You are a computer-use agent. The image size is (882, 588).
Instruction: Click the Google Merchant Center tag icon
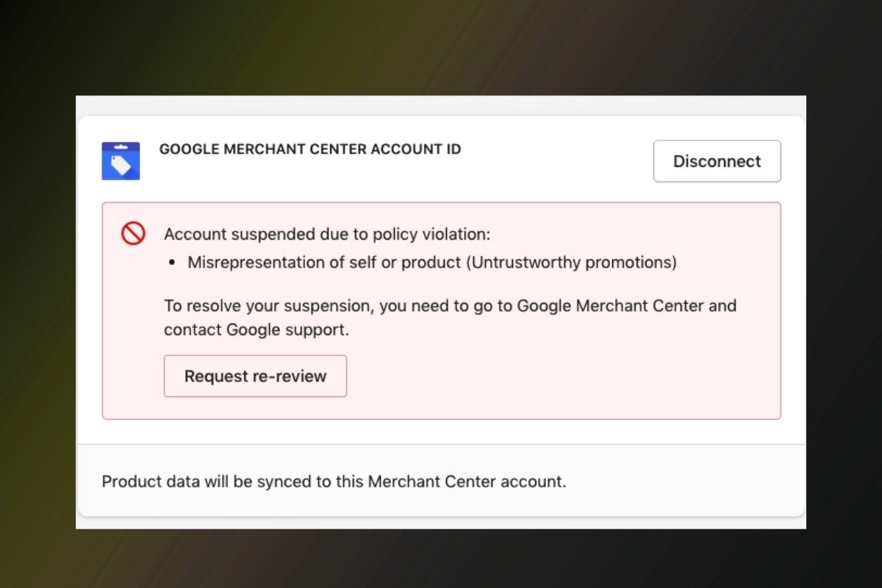pos(121,161)
